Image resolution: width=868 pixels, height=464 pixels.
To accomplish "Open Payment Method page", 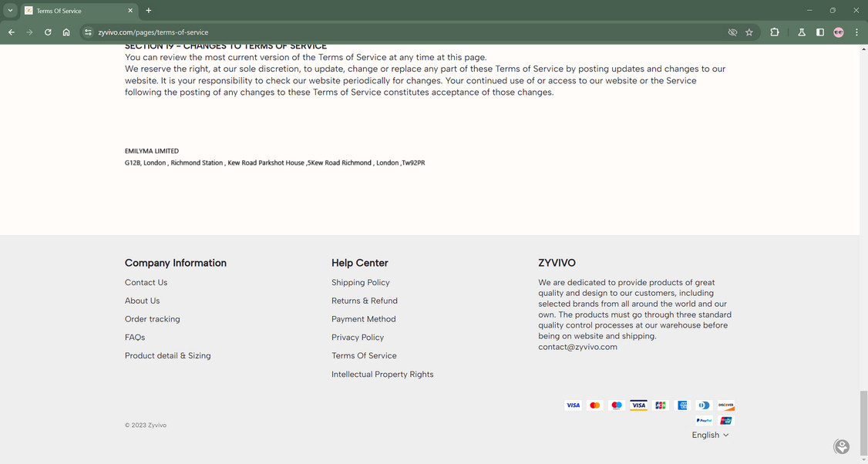I will point(364,319).
